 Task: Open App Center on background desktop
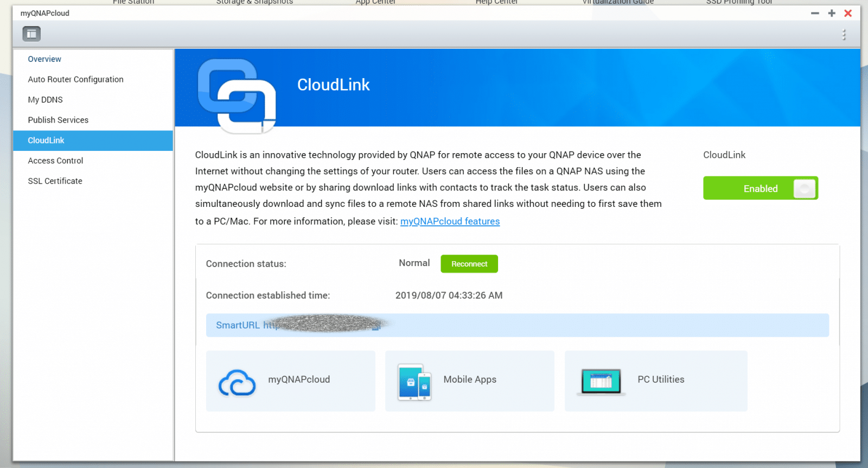pyautogui.click(x=375, y=2)
